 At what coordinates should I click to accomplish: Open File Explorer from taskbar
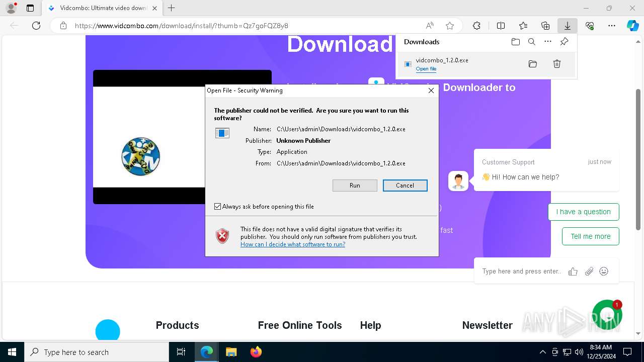pos(231,352)
